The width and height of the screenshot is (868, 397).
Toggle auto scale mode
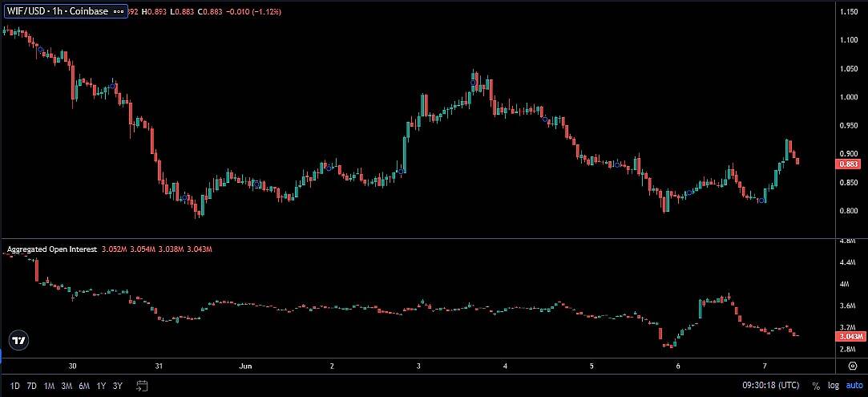click(x=853, y=386)
